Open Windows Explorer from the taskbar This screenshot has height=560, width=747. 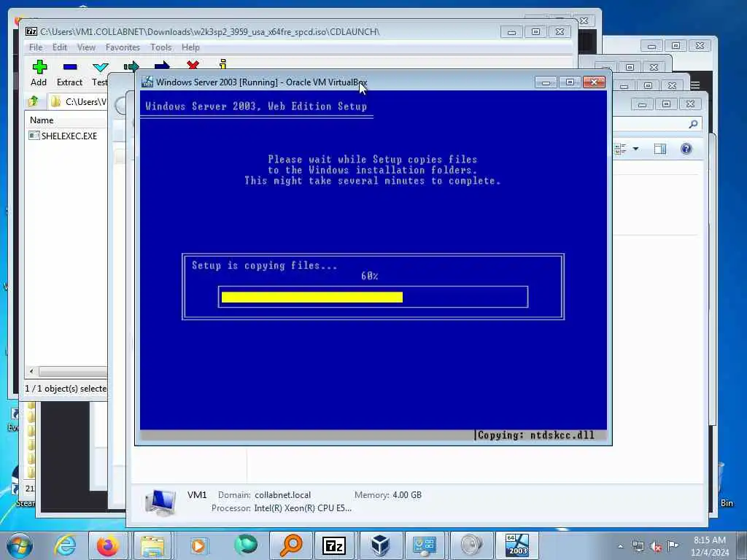coord(152,545)
